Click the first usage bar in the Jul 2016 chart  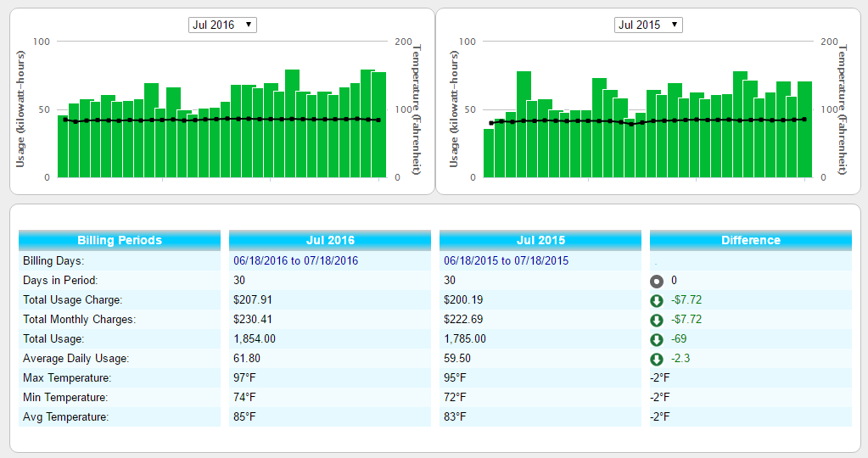(x=63, y=147)
